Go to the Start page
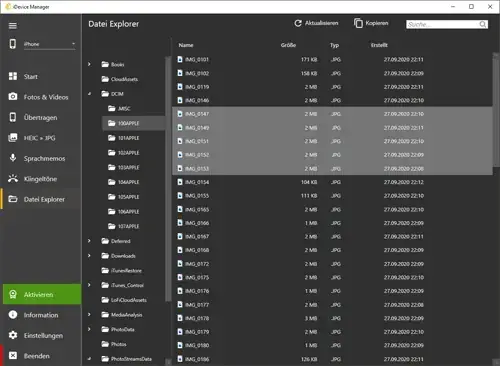This screenshot has width=500, height=366. coord(41,77)
